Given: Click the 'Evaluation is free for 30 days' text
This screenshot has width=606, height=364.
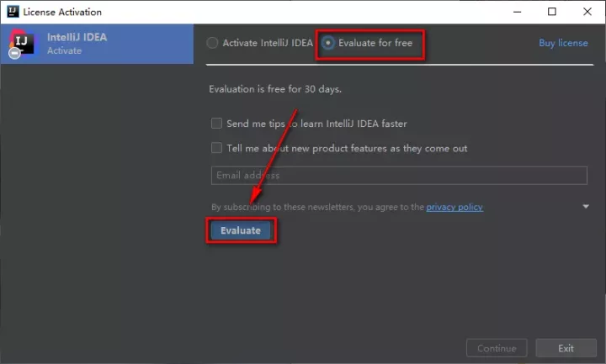Looking at the screenshot, I should pos(275,89).
